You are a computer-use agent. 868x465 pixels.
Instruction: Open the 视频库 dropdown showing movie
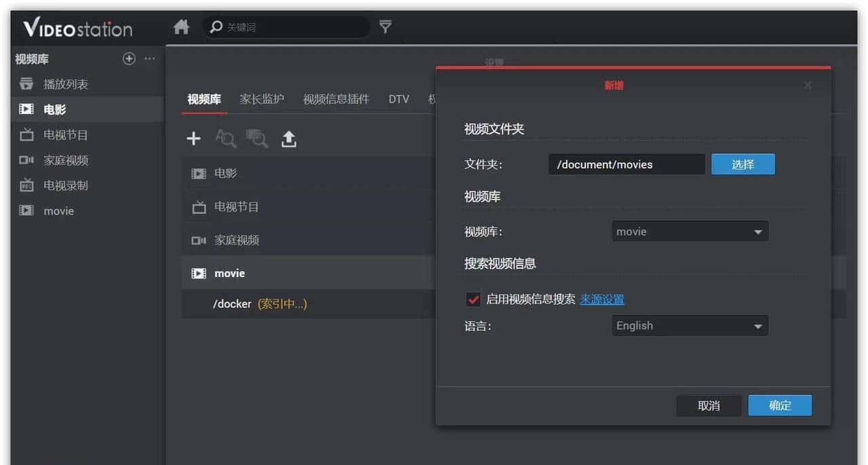coord(690,231)
